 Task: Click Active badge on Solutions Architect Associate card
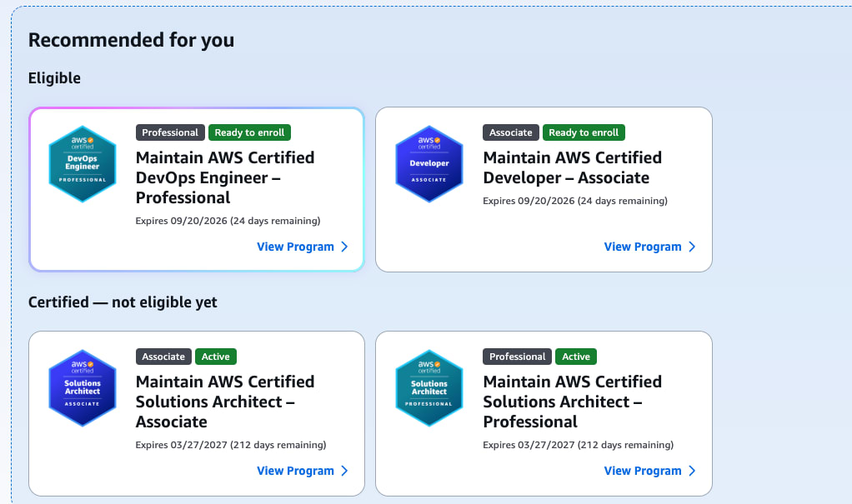tap(216, 357)
